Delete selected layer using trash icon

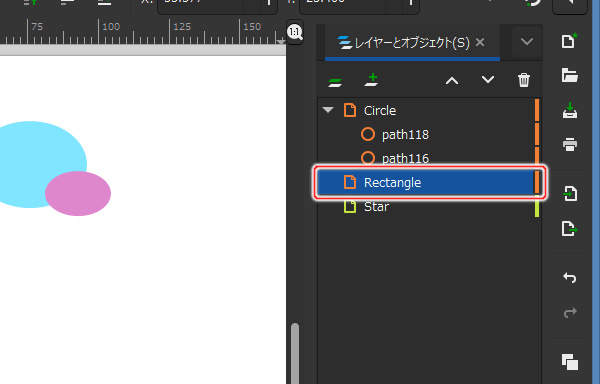pyautogui.click(x=523, y=80)
